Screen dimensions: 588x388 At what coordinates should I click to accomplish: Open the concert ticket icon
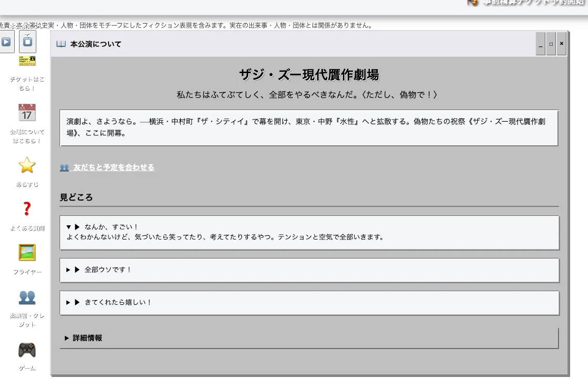click(x=27, y=61)
